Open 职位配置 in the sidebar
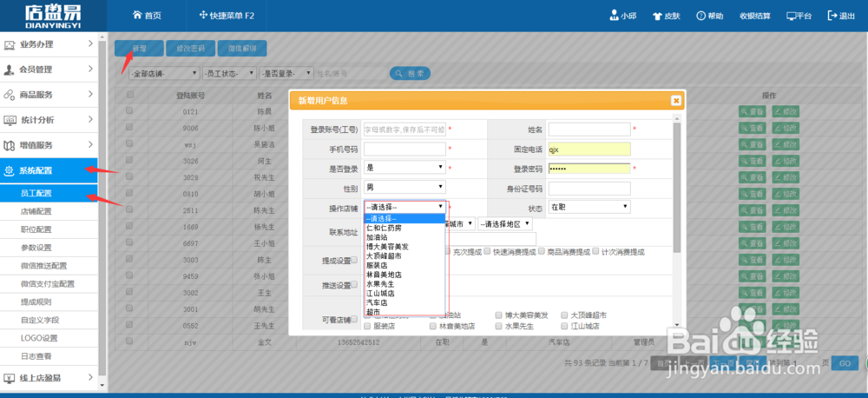Screen dimensions: 868x398 pyautogui.click(x=36, y=229)
